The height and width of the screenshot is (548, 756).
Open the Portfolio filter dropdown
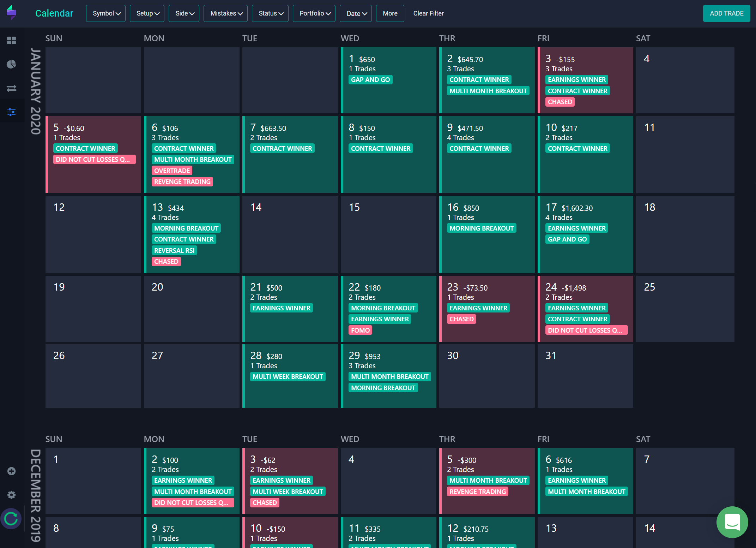coord(314,13)
